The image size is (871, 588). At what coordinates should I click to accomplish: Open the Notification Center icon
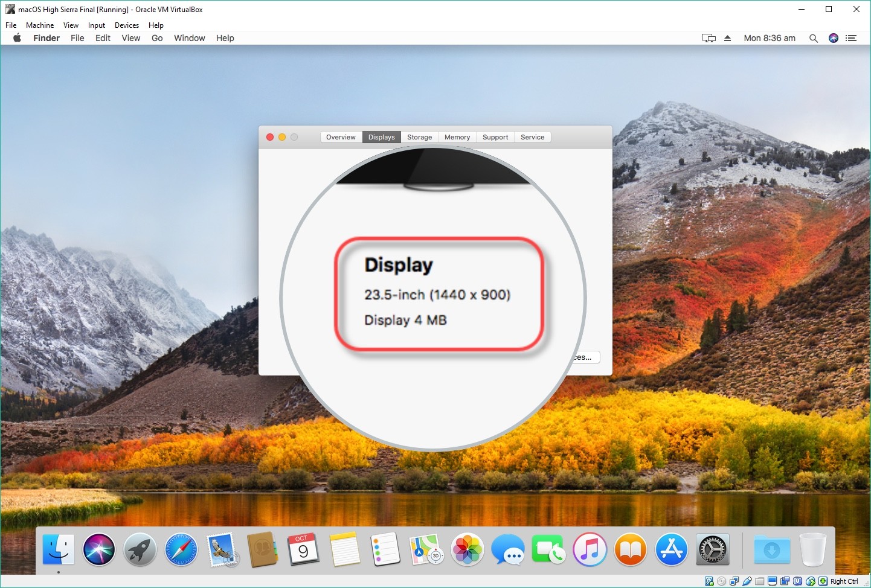(851, 38)
